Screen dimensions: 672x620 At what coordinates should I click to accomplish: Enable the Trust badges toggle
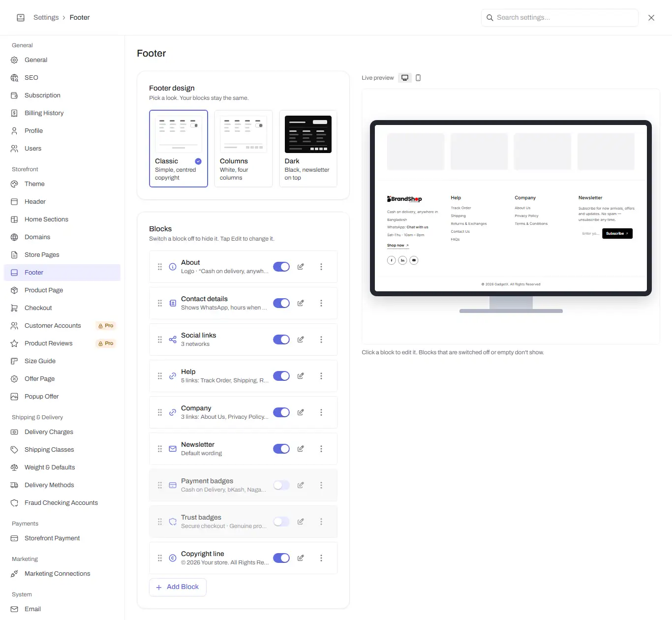click(x=281, y=522)
